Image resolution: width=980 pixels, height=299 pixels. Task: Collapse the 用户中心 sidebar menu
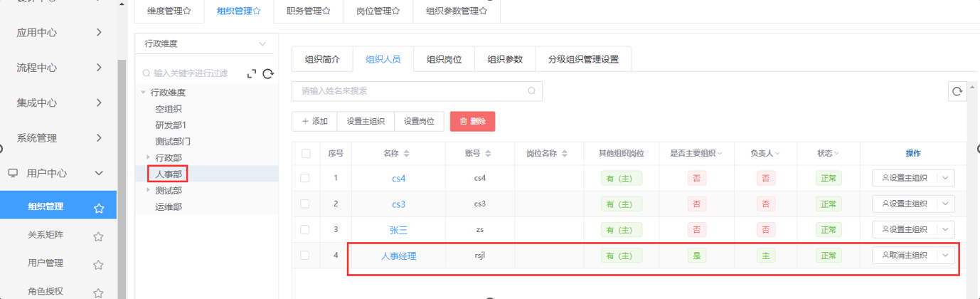pos(99,173)
